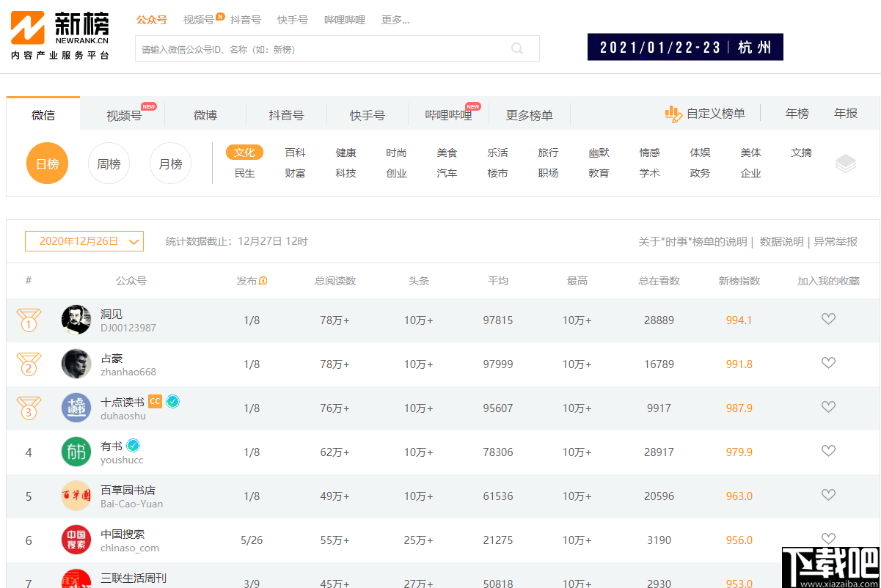Open the 有书 green avatar
This screenshot has width=881, height=588.
(76, 452)
